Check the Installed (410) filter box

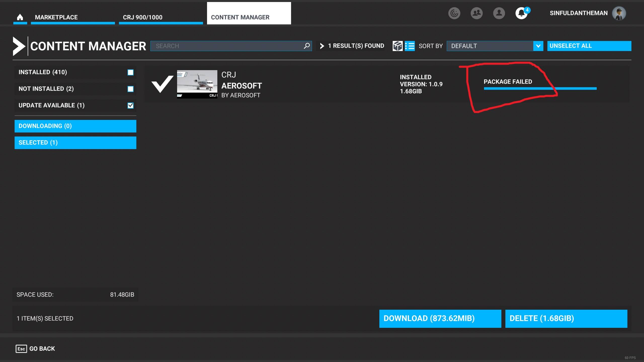130,72
